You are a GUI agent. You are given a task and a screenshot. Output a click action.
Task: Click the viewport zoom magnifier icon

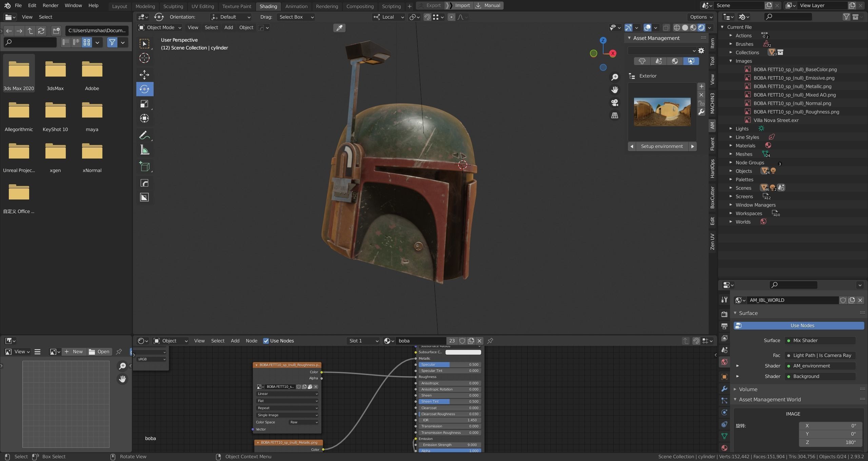614,77
